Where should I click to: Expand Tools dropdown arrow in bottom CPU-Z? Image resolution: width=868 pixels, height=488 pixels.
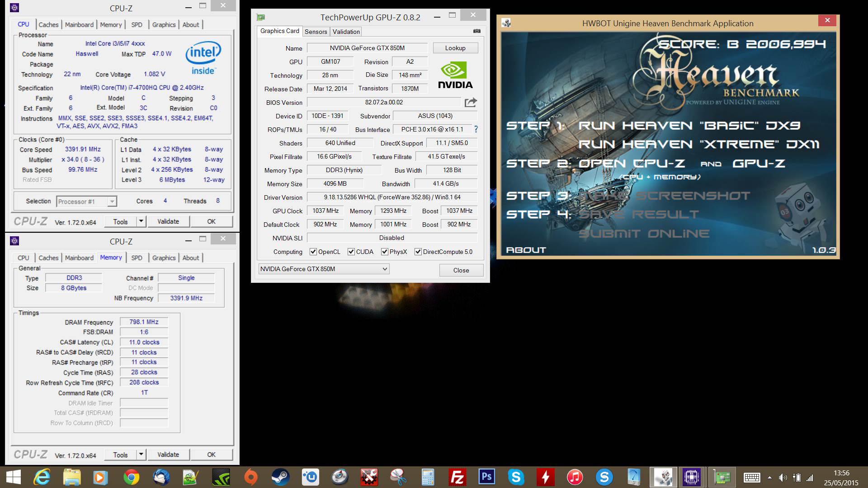click(141, 455)
